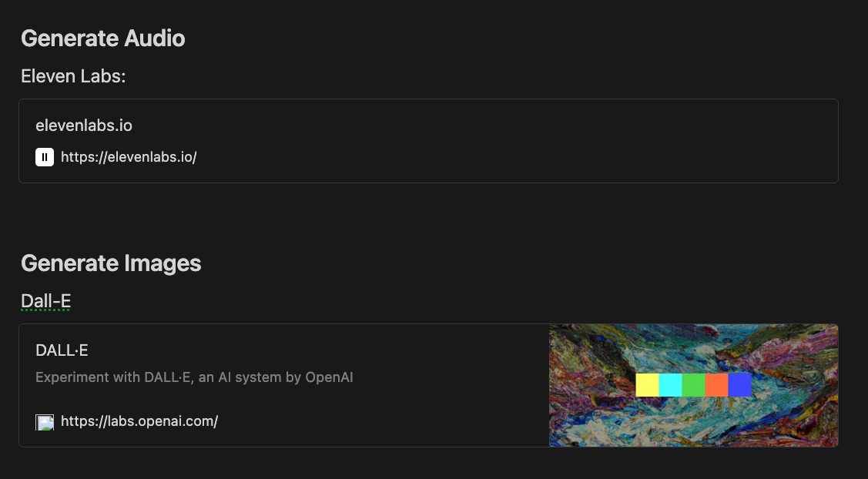Image resolution: width=868 pixels, height=479 pixels.
Task: Click the "Eleven Labs:" text line
Action: tap(73, 76)
